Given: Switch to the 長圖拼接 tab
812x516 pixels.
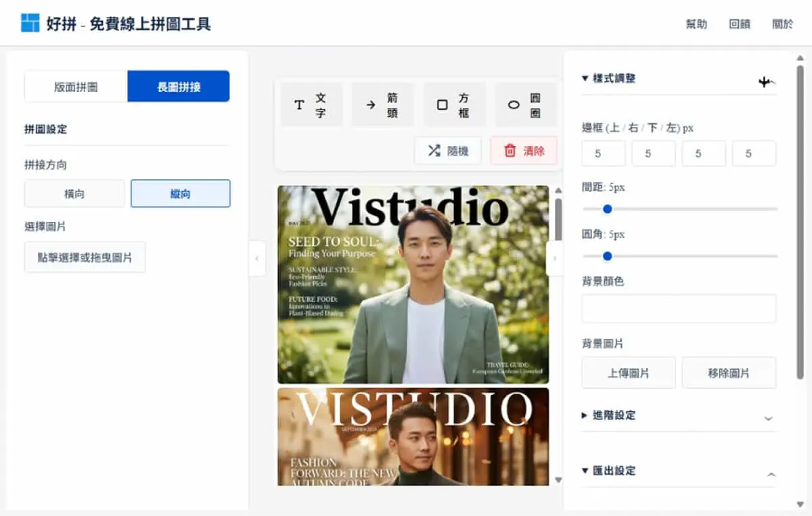Looking at the screenshot, I should pos(179,87).
